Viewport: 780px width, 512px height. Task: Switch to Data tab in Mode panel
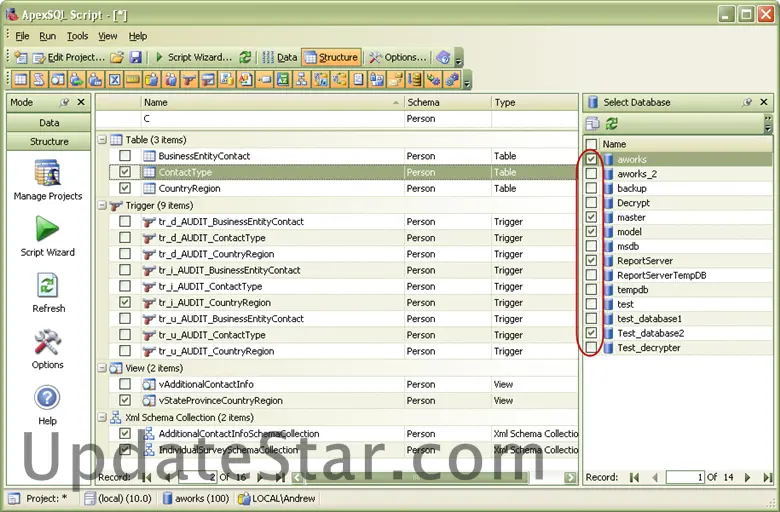(49, 122)
